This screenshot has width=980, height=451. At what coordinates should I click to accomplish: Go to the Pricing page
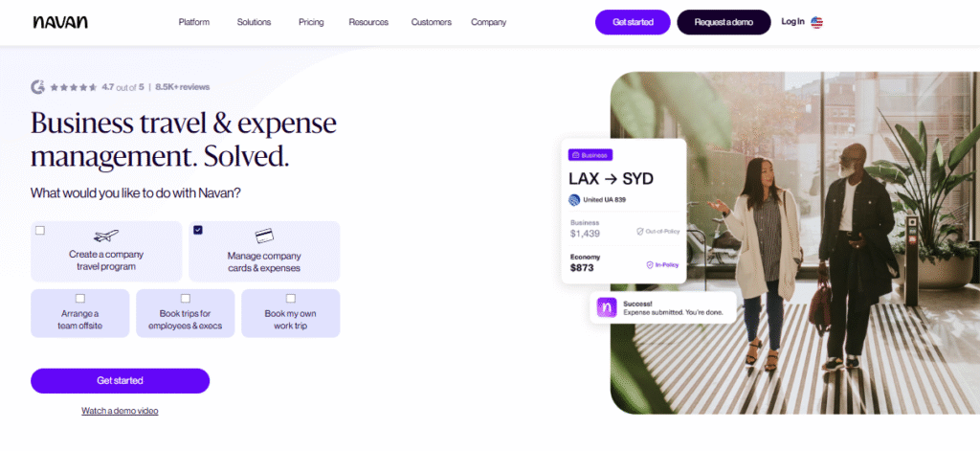(x=310, y=22)
